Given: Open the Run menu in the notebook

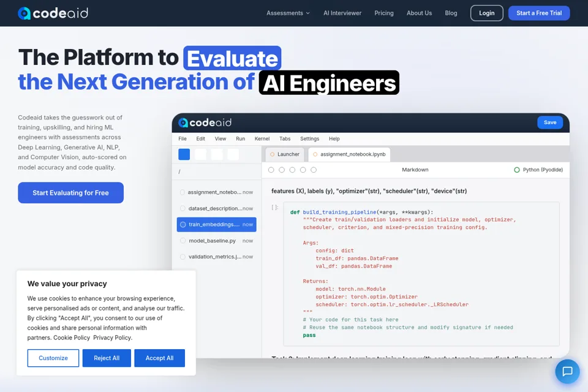Looking at the screenshot, I should pyautogui.click(x=240, y=139).
